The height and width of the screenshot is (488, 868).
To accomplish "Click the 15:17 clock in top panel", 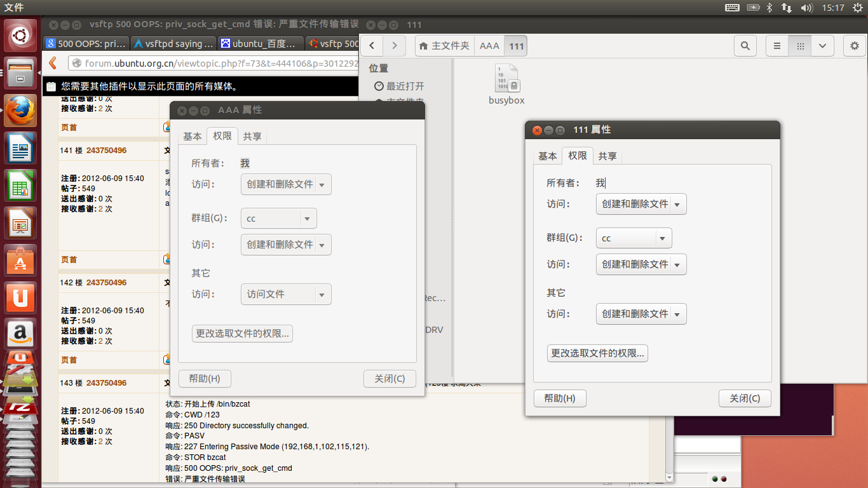I will point(832,8).
